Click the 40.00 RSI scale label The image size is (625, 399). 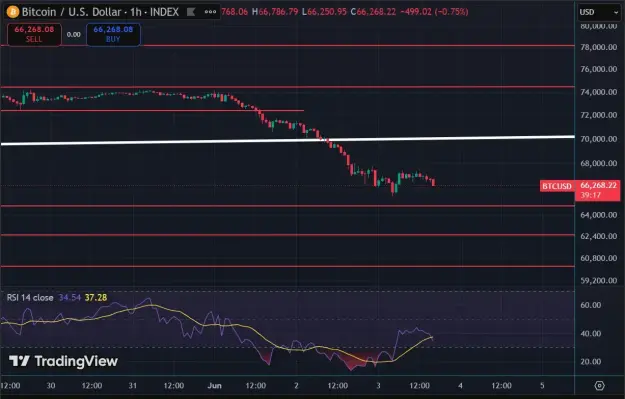[590, 334]
